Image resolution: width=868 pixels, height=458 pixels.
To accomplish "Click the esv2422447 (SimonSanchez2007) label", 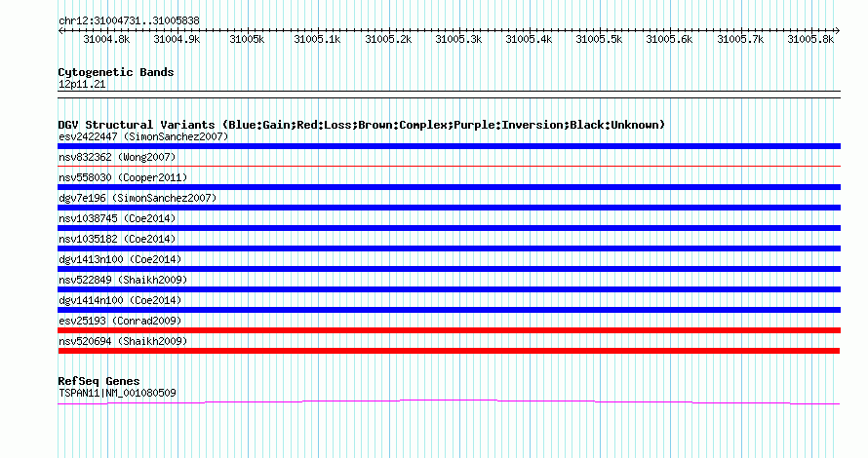I will click(143, 136).
